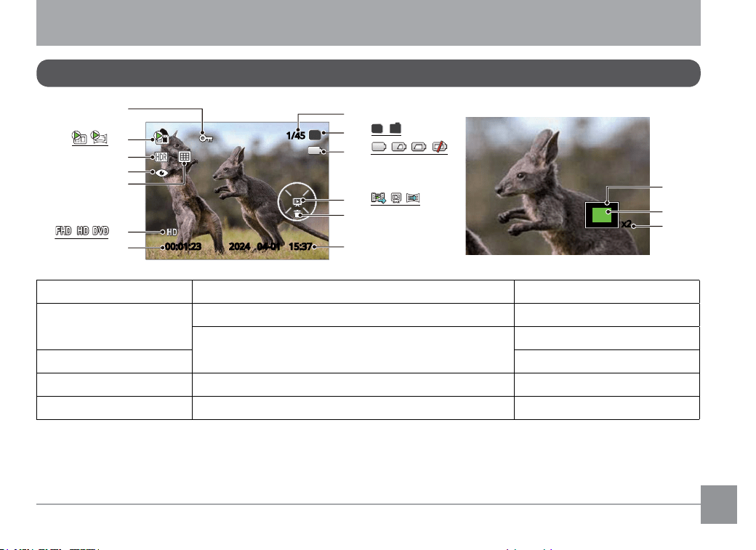Select the white battery icon on the photo

pyautogui.click(x=315, y=151)
